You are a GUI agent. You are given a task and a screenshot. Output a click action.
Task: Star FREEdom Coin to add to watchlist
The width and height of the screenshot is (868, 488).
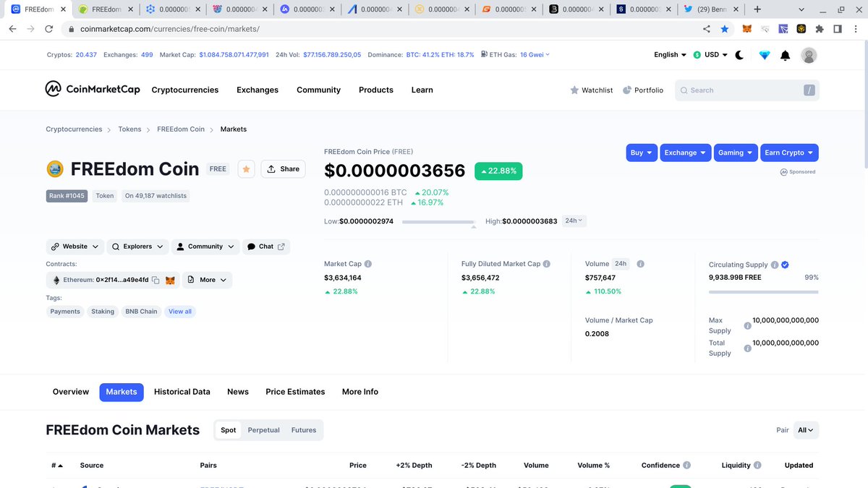246,168
